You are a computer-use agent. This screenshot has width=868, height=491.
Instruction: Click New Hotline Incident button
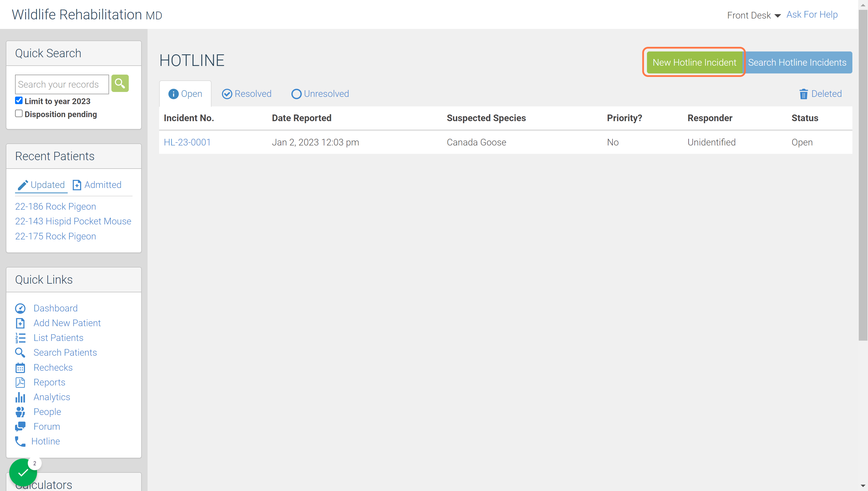pyautogui.click(x=694, y=62)
